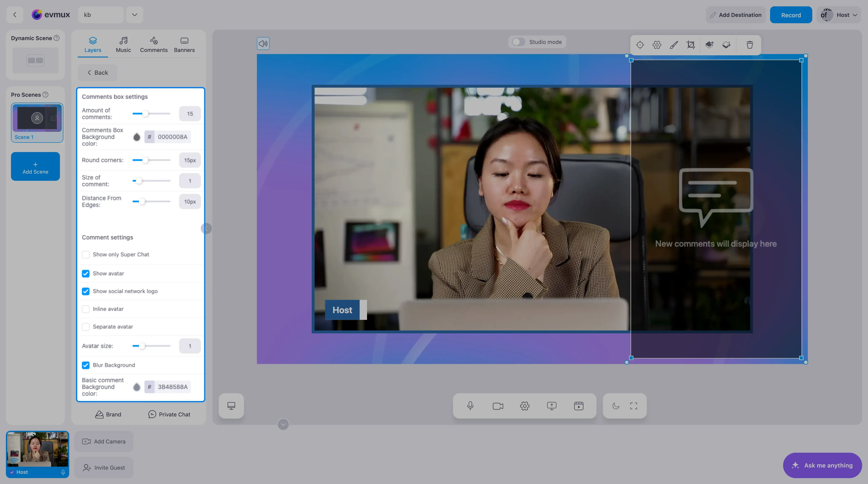The image size is (868, 484).
Task: Mute the microphone in bottom bar
Action: tap(470, 406)
